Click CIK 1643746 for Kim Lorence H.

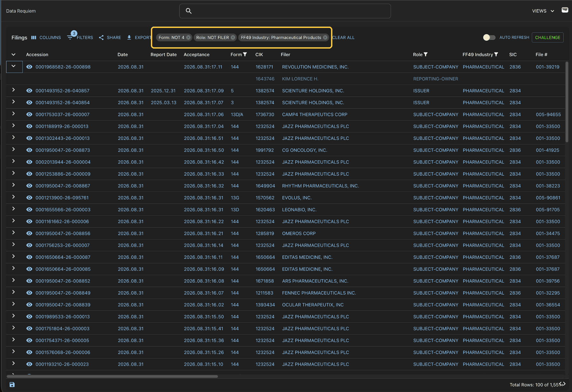[265, 79]
